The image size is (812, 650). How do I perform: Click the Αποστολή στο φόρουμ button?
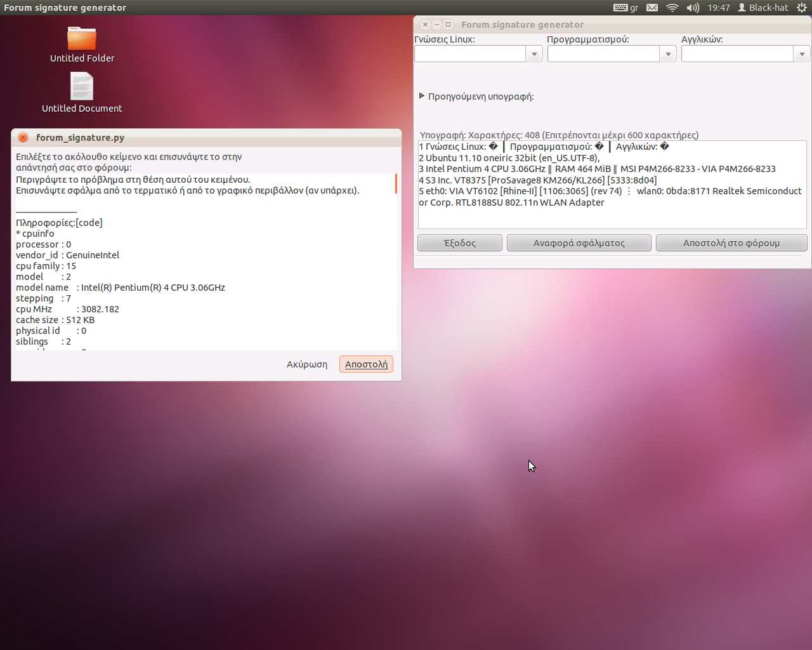(x=731, y=243)
